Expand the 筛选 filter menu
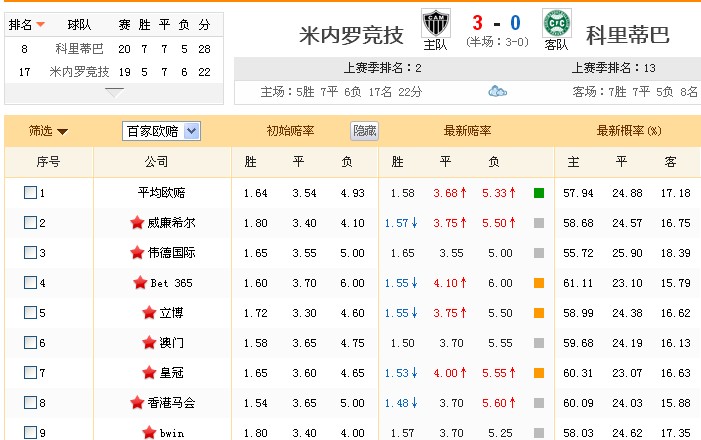The width and height of the screenshot is (701, 440). tap(48, 131)
